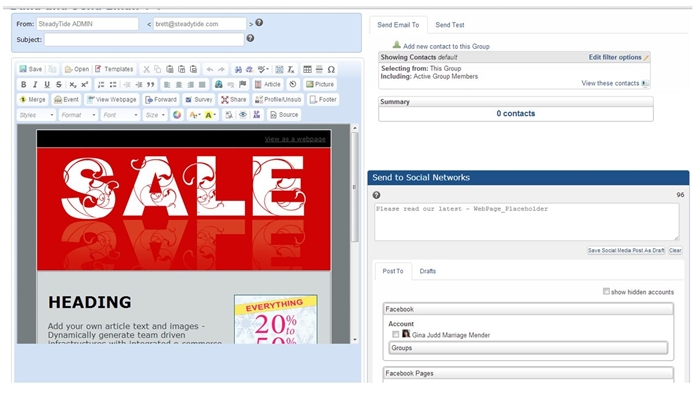
Task: Click the Picture button
Action: click(320, 84)
